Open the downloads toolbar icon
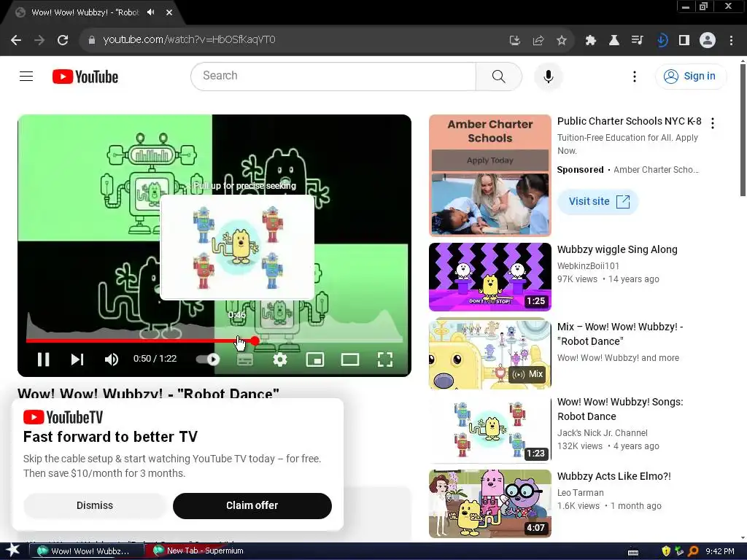 662,40
